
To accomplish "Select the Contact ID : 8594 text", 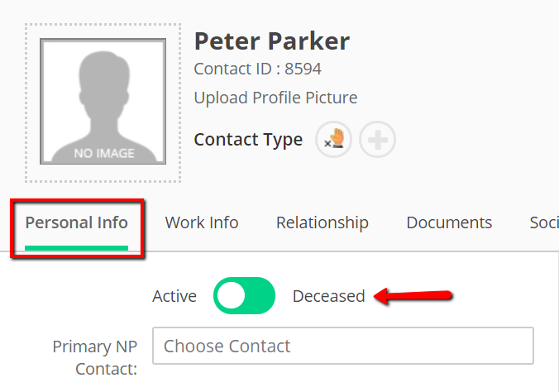I will coord(258,69).
